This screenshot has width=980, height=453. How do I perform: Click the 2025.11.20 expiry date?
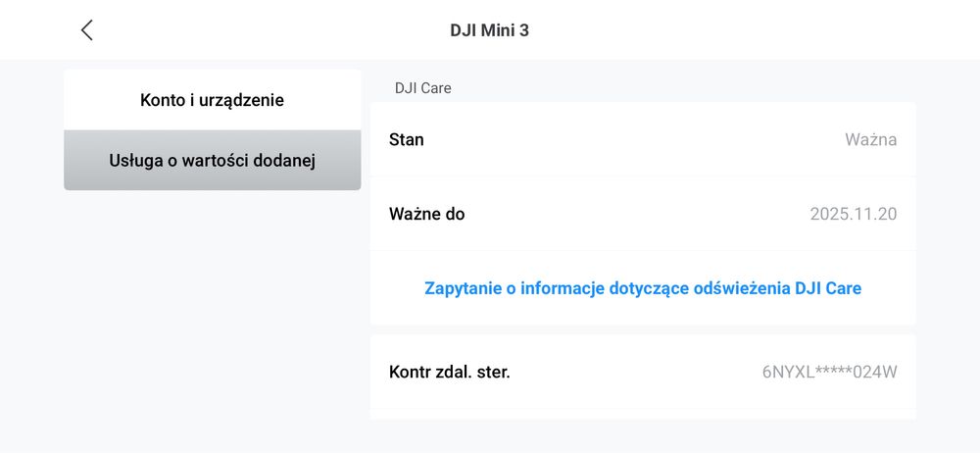click(853, 214)
